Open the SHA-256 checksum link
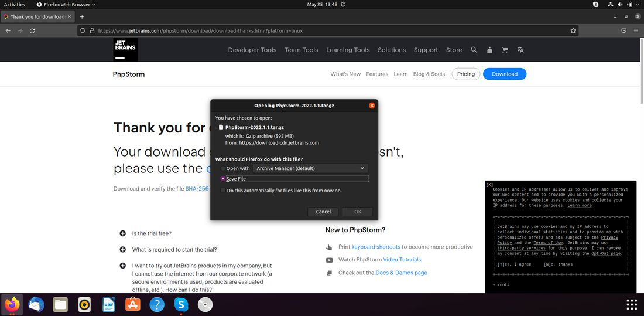 pos(197,189)
